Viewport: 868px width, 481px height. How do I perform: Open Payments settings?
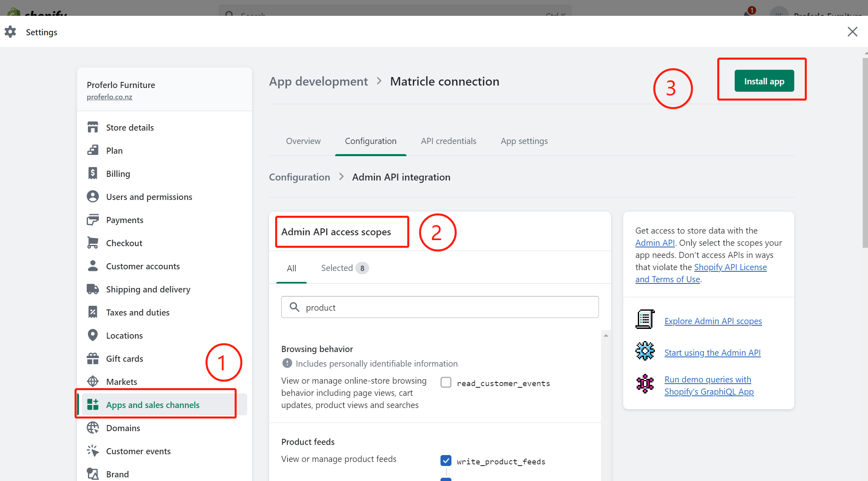pos(165,220)
